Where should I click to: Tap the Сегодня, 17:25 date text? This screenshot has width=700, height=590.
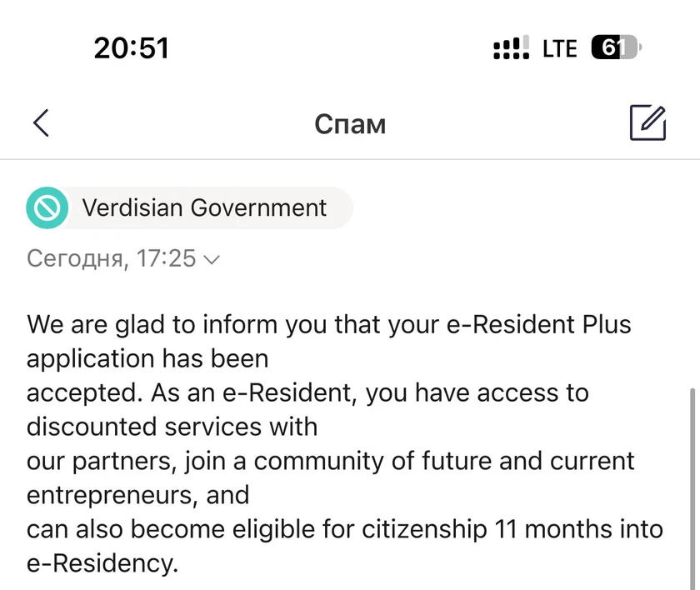(x=111, y=258)
